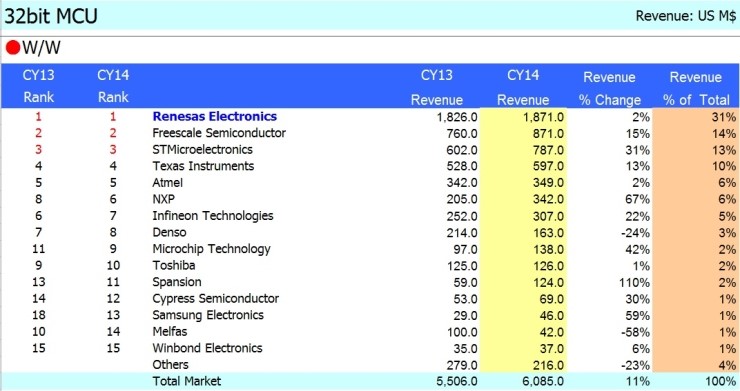Click the CY14 Rank column header
This screenshot has width=740, height=391.
tap(113, 86)
